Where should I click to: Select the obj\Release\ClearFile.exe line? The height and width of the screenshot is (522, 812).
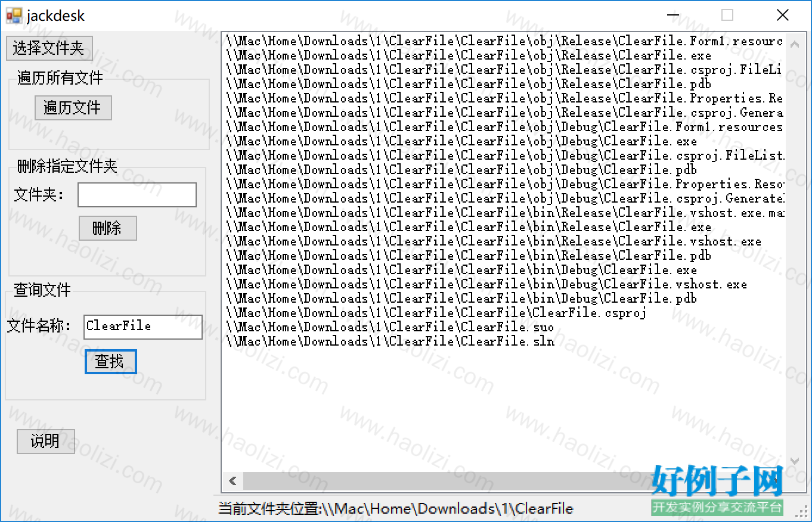point(468,55)
